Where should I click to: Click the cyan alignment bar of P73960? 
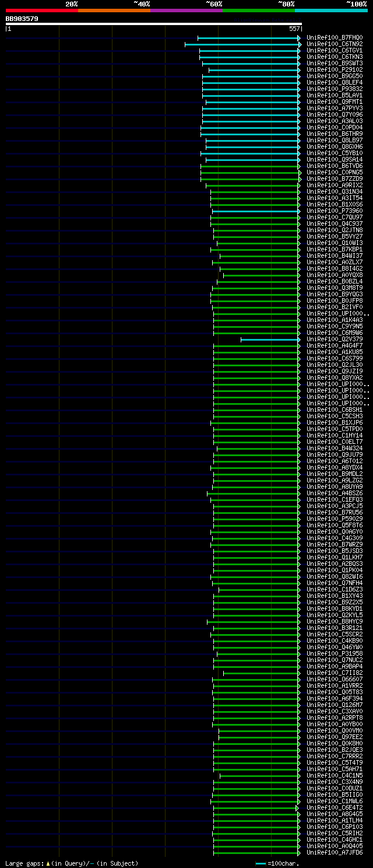(x=256, y=211)
